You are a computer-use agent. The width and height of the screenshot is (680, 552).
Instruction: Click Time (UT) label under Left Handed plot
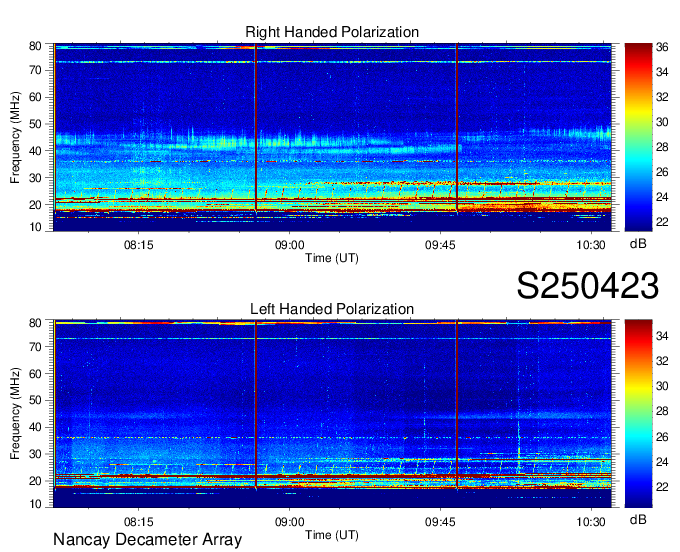pyautogui.click(x=332, y=535)
